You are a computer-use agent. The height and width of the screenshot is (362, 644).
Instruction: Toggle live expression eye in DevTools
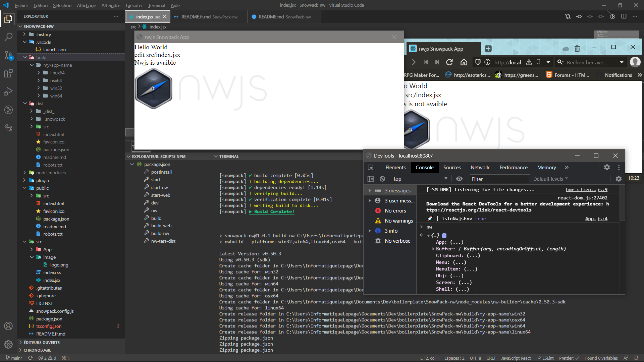(460, 179)
